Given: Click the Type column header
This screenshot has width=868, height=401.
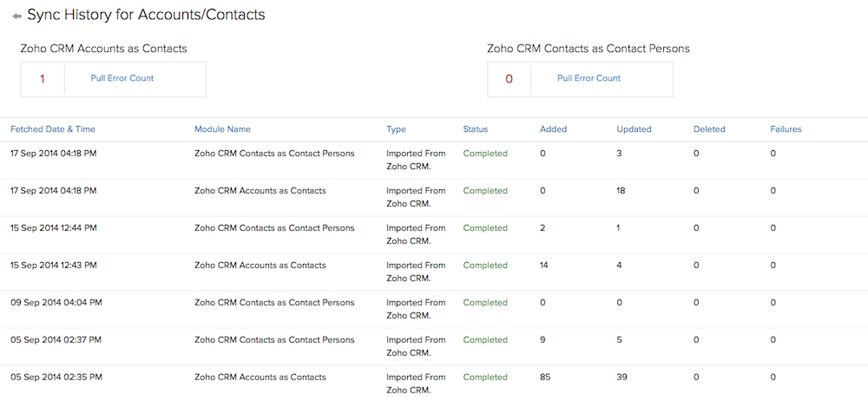Looking at the screenshot, I should pos(396,129).
